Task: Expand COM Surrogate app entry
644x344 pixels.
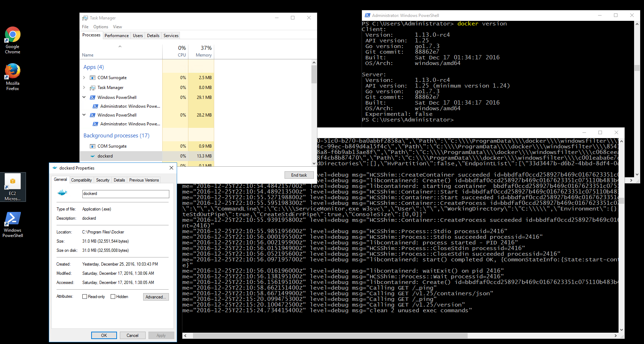Action: (x=84, y=77)
